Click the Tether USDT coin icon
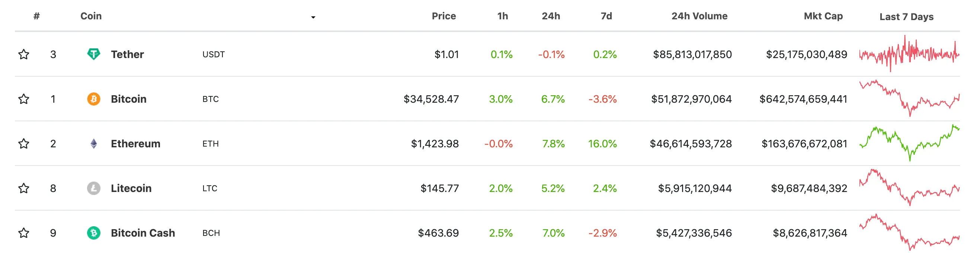Screen dimensions: 980x253 (x=93, y=54)
